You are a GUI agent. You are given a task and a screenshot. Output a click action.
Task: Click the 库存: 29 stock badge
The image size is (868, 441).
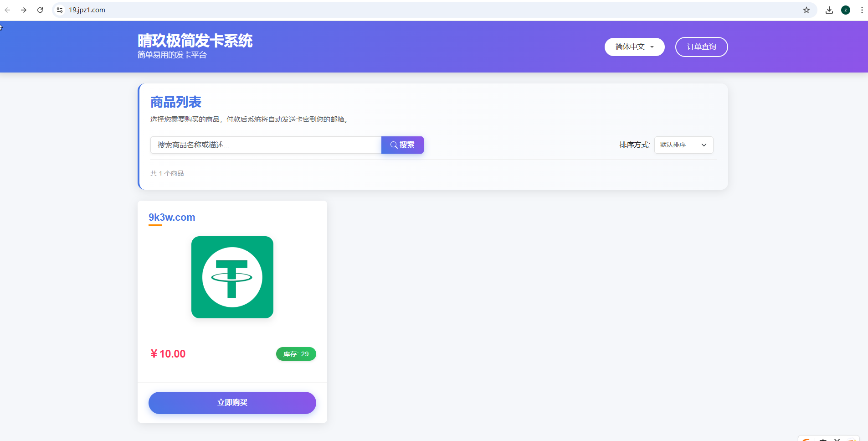coord(296,354)
